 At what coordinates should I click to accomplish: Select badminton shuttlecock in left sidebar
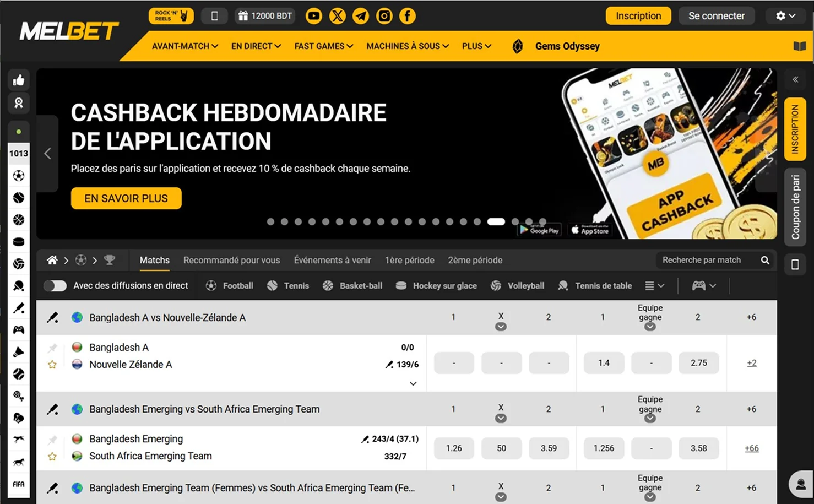pos(19,352)
